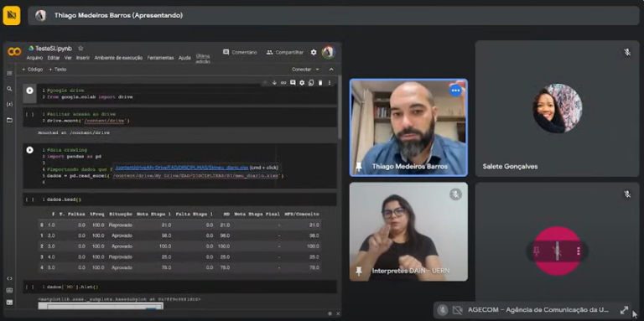Open the Ambiente de execução menu
Viewport: 644px width, 321px height.
(118, 58)
